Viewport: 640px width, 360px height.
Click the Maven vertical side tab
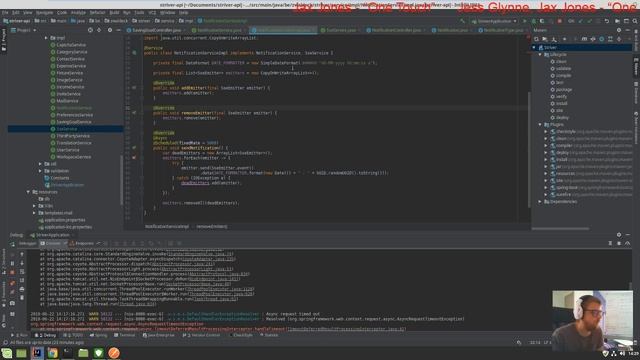pyautogui.click(x=636, y=67)
